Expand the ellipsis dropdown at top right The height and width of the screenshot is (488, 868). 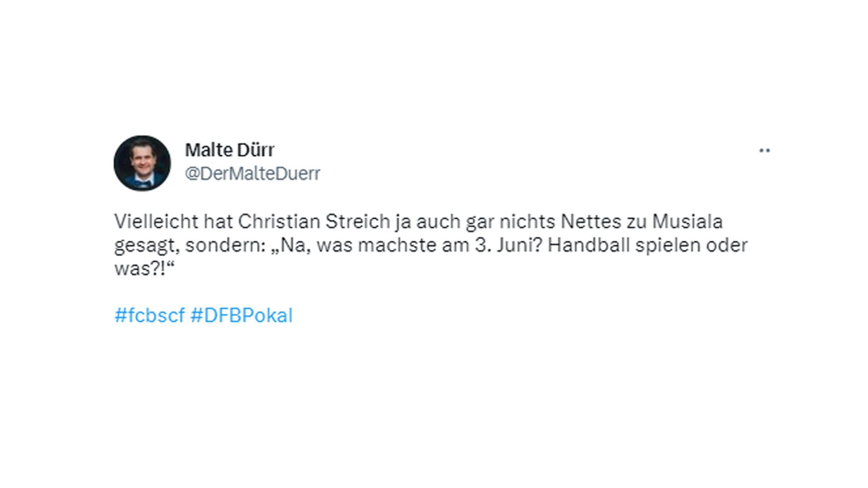(x=765, y=151)
